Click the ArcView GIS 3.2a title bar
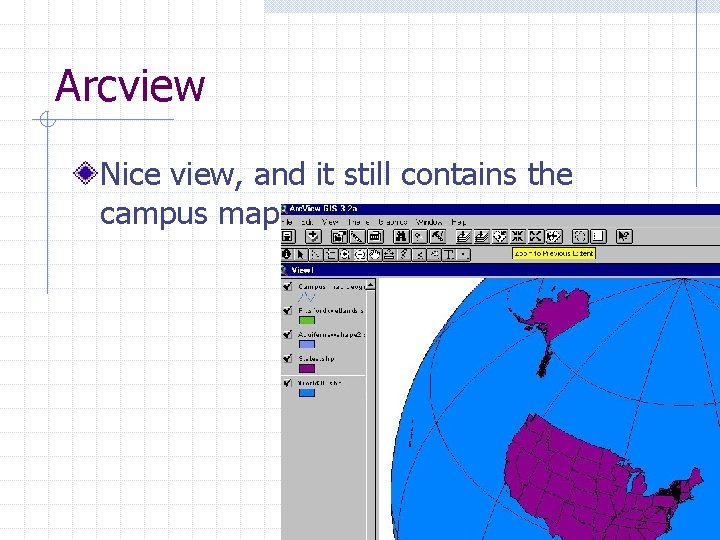Viewport: 720px width, 540px height. (x=501, y=209)
